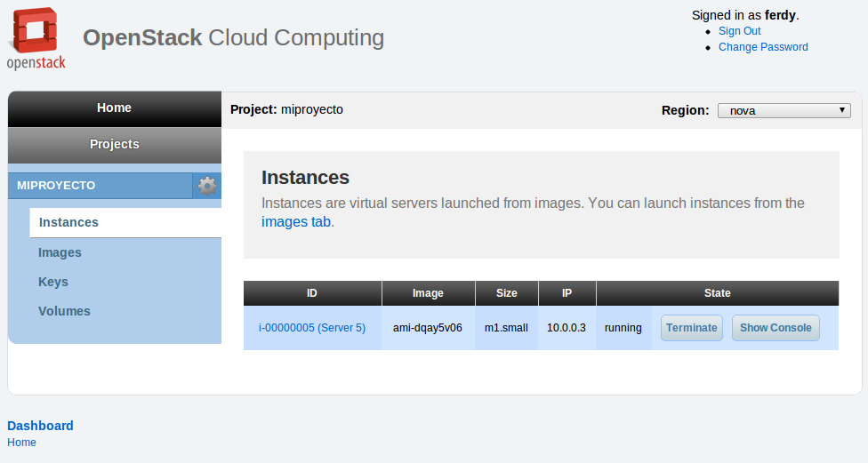Expand the Region dropdown arrow
This screenshot has height=463, width=868.
[x=842, y=110]
